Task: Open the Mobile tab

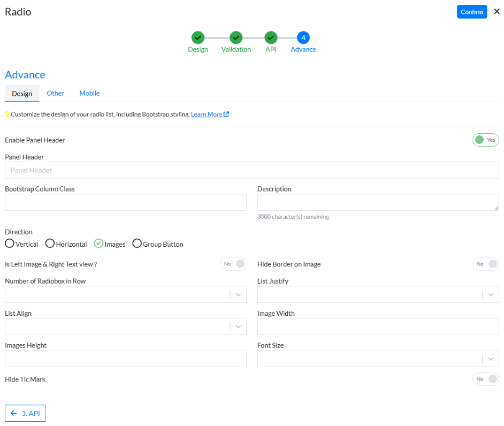Action: (x=89, y=93)
